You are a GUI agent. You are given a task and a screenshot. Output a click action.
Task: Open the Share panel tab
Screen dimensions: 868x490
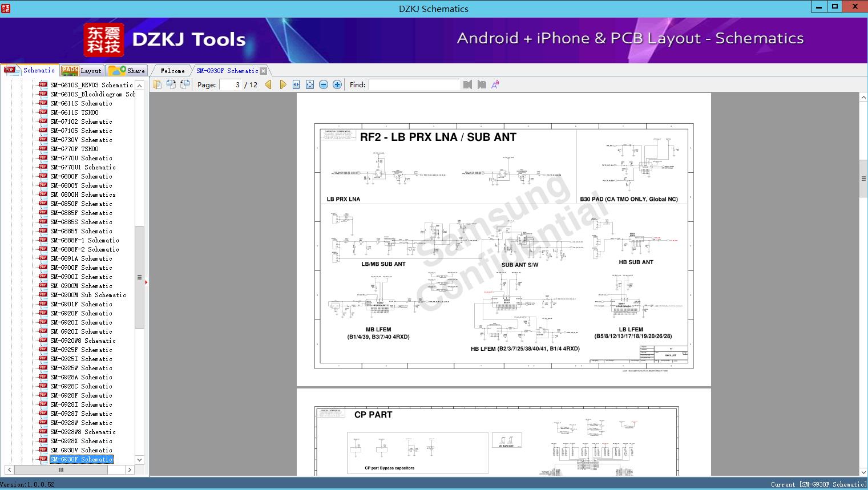[x=127, y=70]
